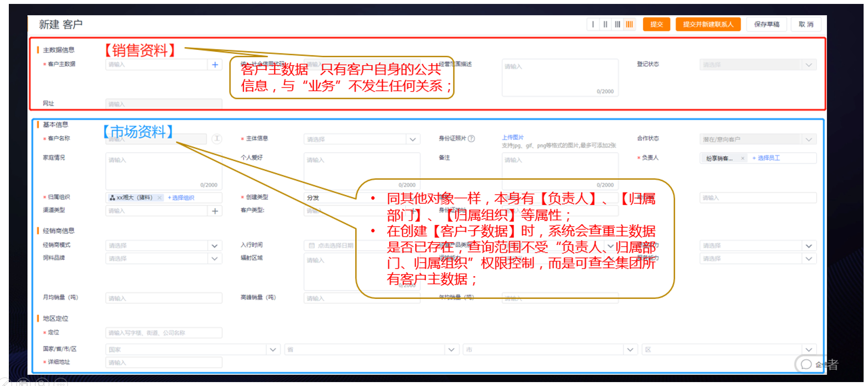
Task: Open the 市 city dropdown
Action: click(550, 350)
